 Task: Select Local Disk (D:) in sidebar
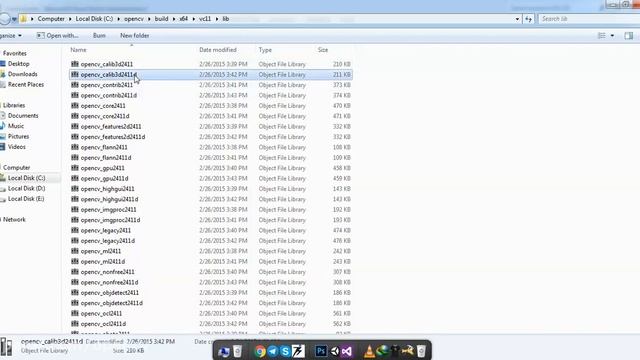[27, 188]
